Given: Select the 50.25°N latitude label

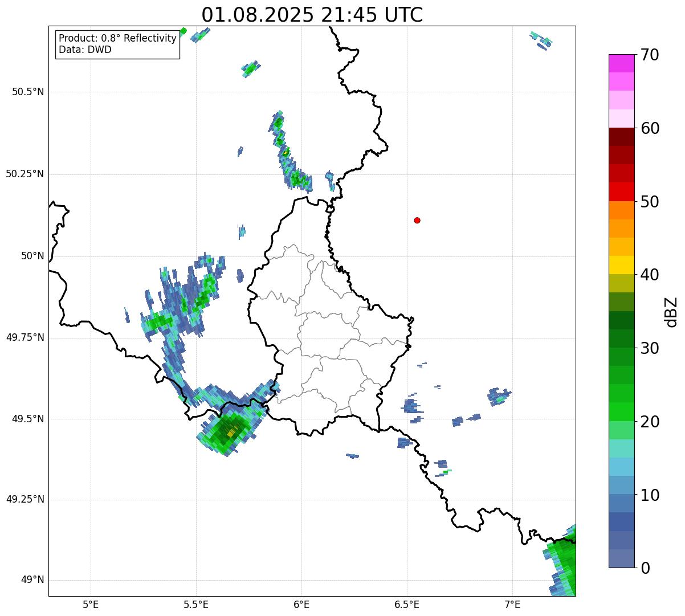Looking at the screenshot, I should coord(25,174).
